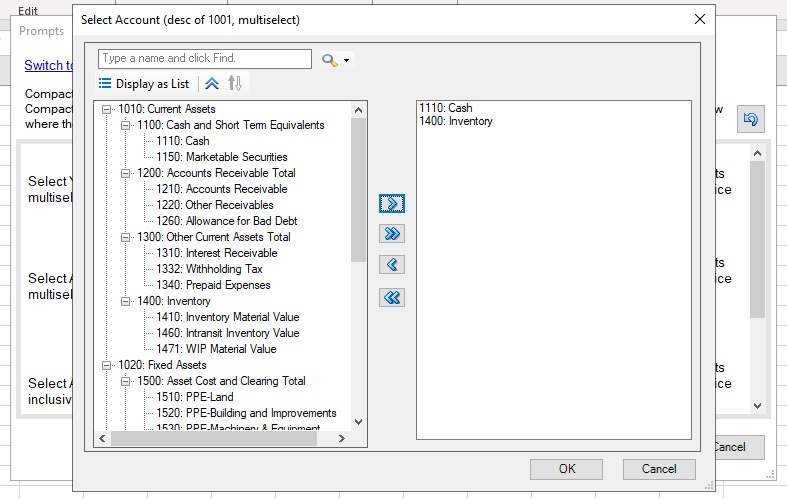Collapse the 1020: Fixed Assets node
Screen dimensions: 787x499
click(106, 365)
